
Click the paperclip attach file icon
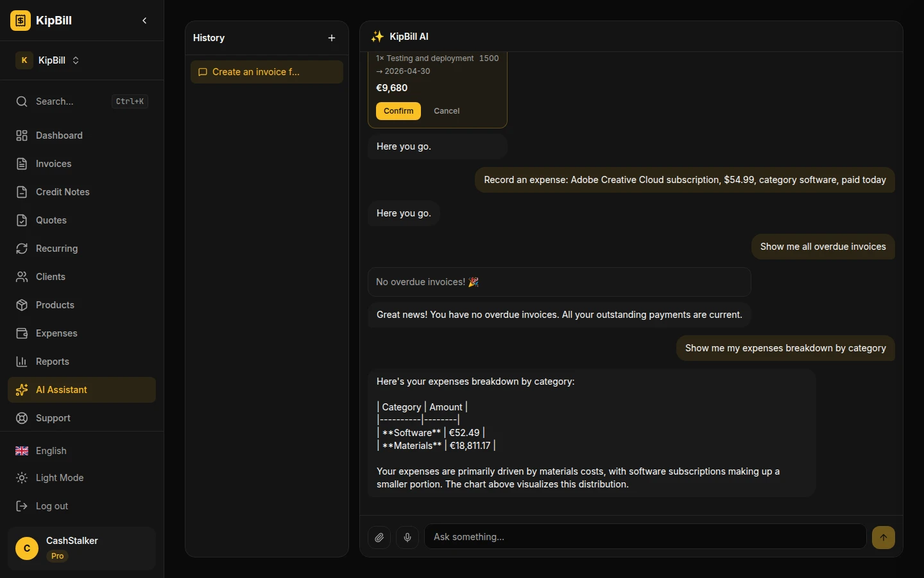pos(379,538)
